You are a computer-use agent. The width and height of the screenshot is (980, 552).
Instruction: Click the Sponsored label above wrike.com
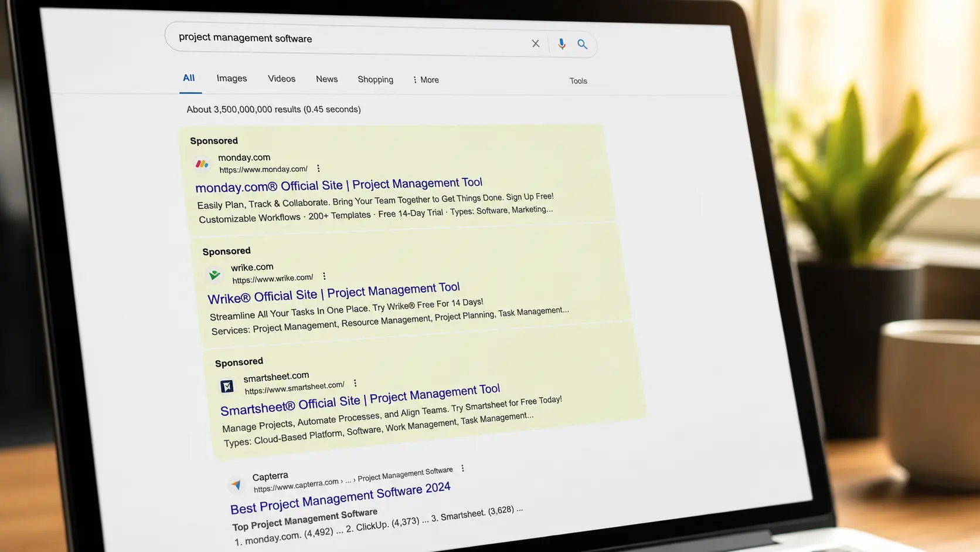click(x=226, y=251)
